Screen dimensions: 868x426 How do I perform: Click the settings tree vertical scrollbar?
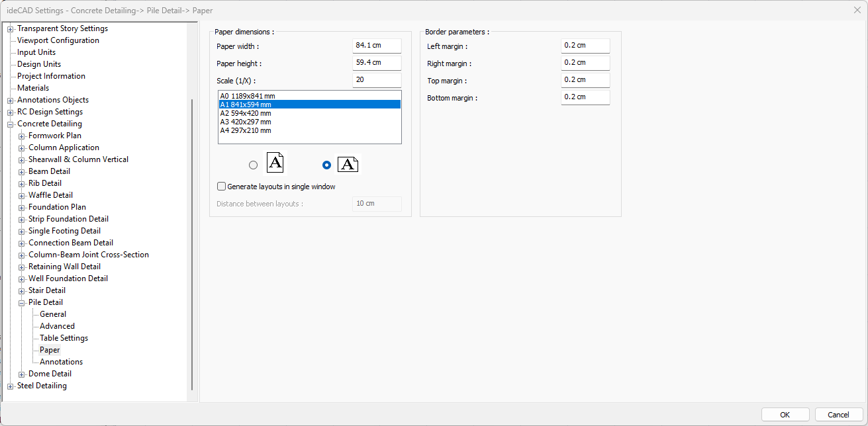click(192, 245)
